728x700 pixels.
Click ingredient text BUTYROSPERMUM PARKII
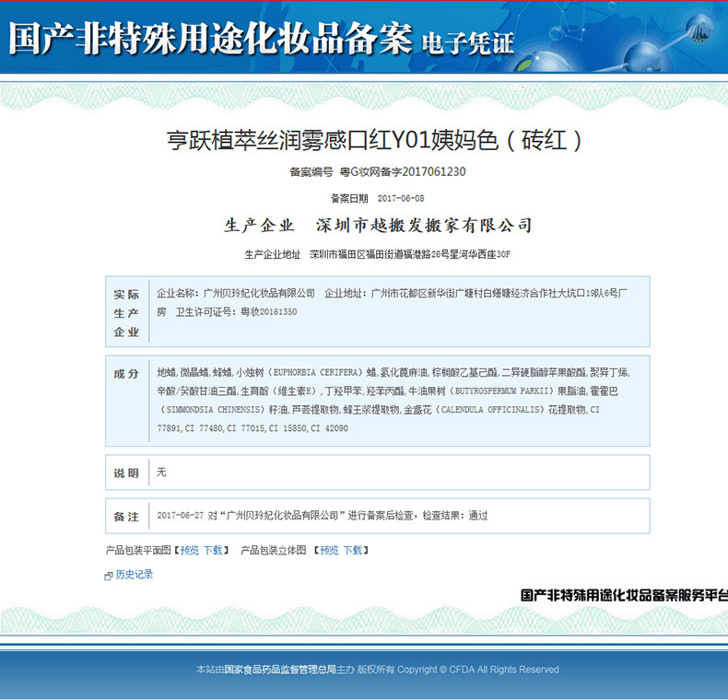pyautogui.click(x=502, y=391)
